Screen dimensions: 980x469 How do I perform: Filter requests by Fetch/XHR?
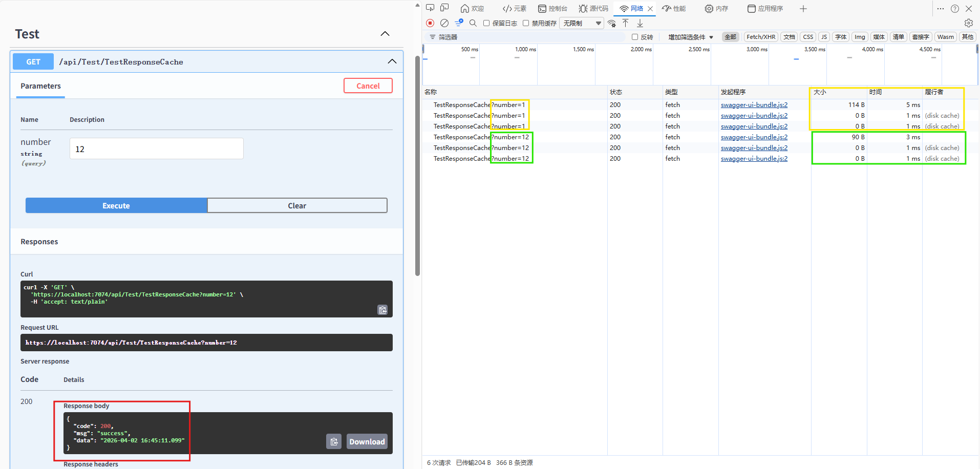[760, 37]
